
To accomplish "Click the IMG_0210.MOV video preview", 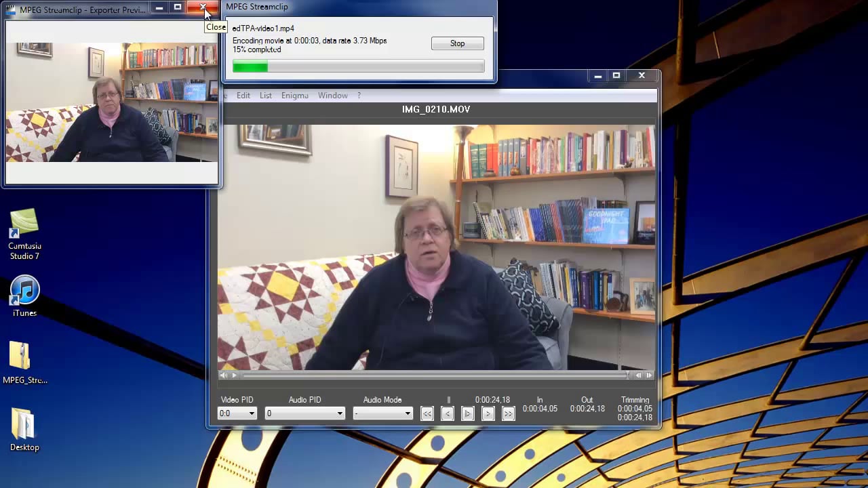I will click(x=437, y=247).
